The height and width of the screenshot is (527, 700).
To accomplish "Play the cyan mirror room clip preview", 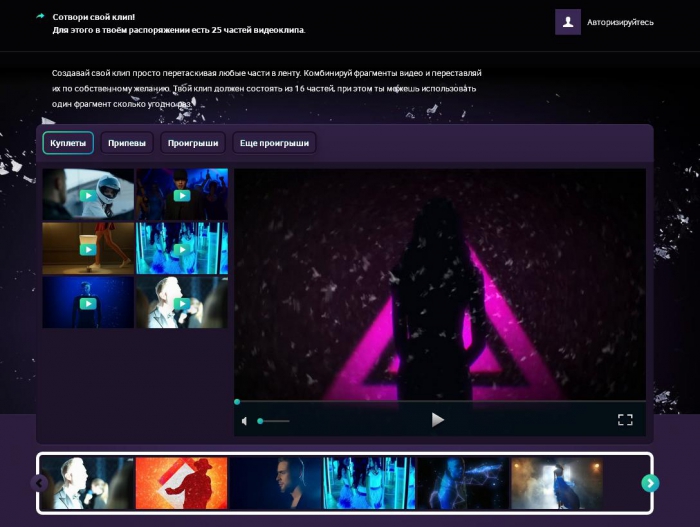I will tap(182, 249).
